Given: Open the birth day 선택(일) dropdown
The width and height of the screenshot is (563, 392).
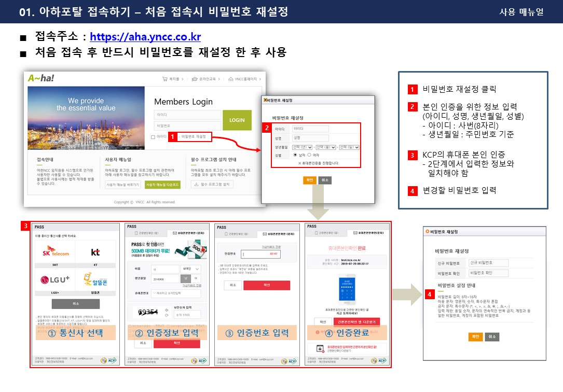Looking at the screenshot, I should coord(349,147).
